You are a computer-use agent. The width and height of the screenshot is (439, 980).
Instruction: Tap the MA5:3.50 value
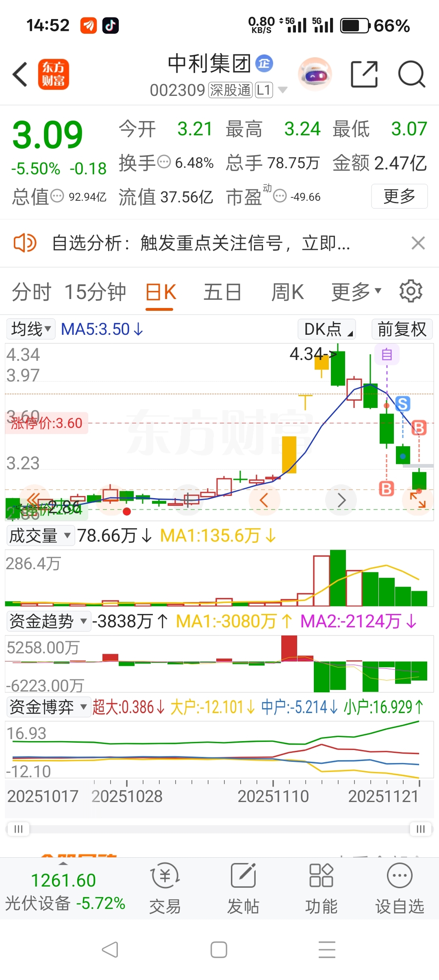pyautogui.click(x=102, y=329)
